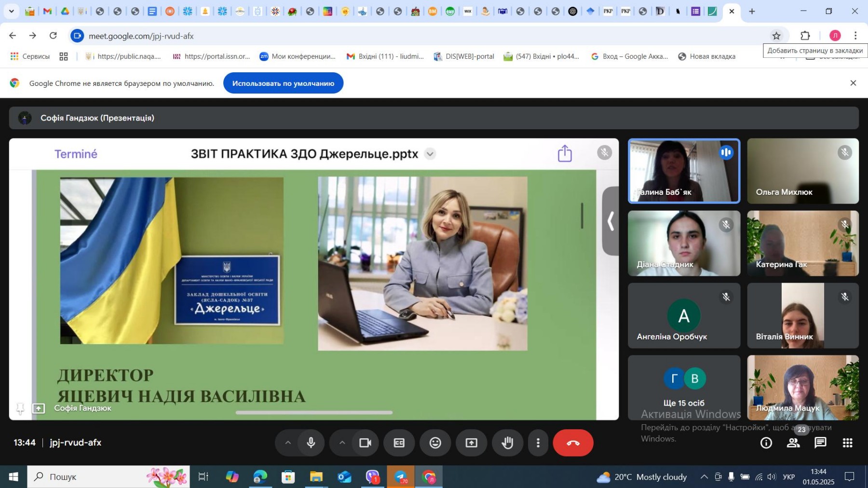
Task: Expand microphone audio settings arrow
Action: pyautogui.click(x=288, y=443)
